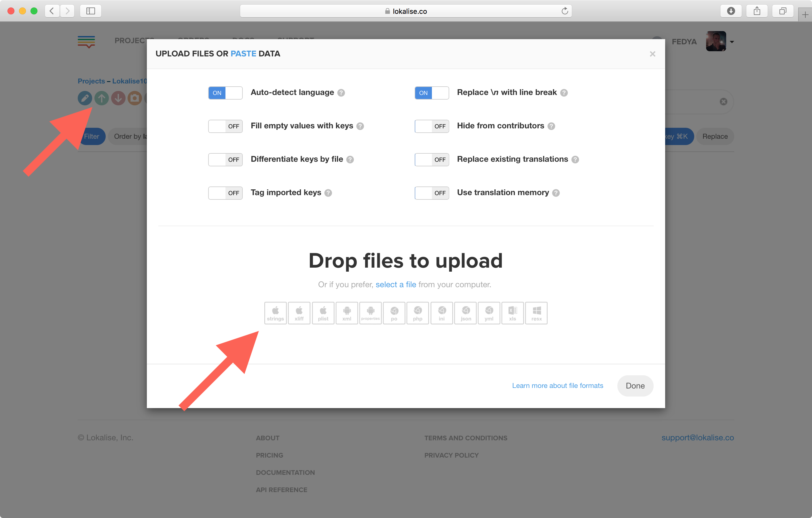
Task: Open help for Replace existing translations
Action: (x=576, y=159)
